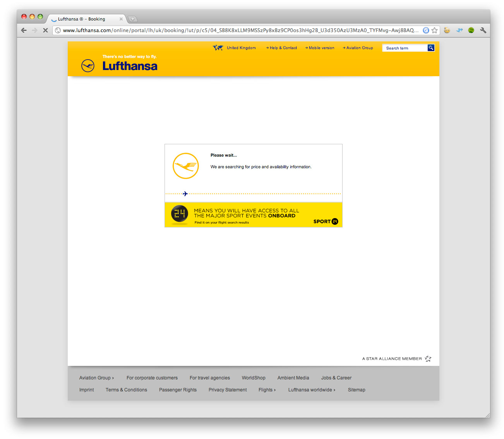Click the Sport 24 ball icon

point(180,214)
